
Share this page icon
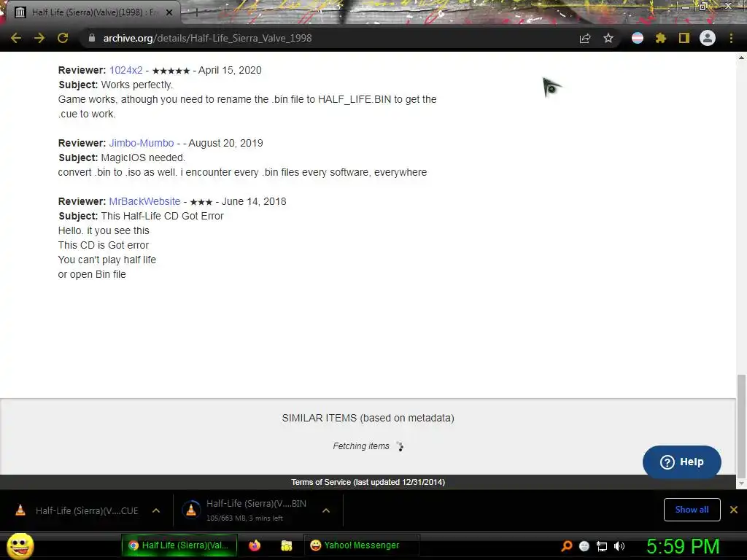[585, 38]
